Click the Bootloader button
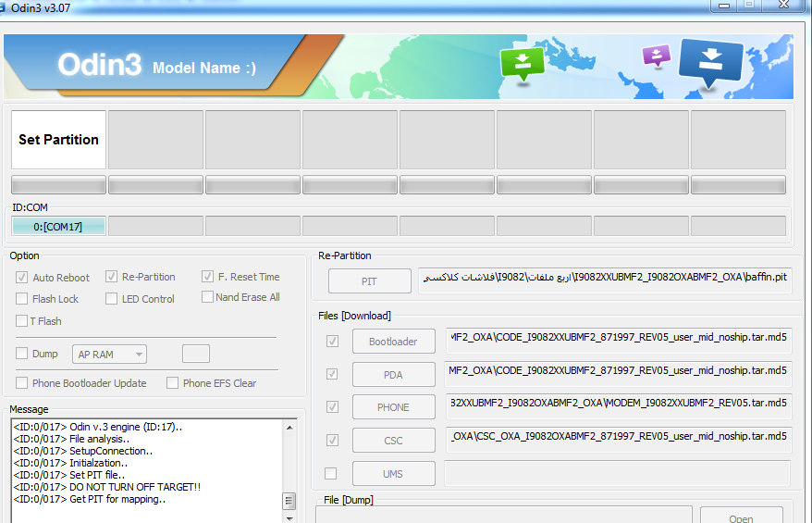 [x=394, y=342]
